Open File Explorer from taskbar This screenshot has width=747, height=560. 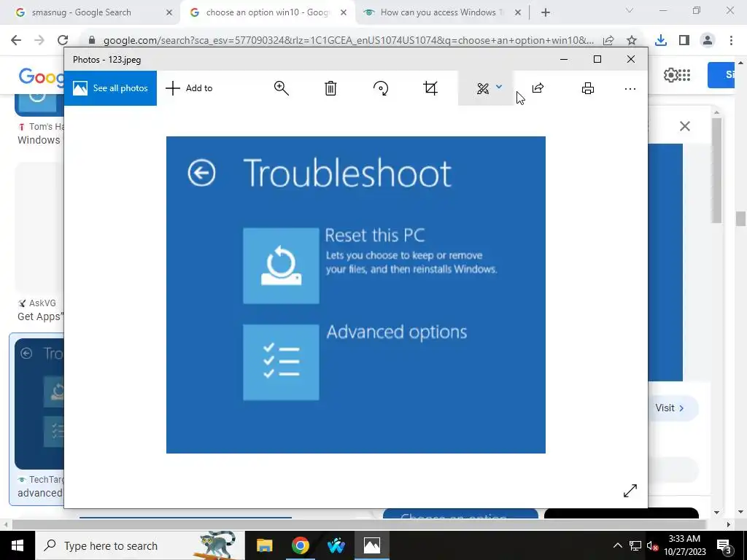pos(264,545)
